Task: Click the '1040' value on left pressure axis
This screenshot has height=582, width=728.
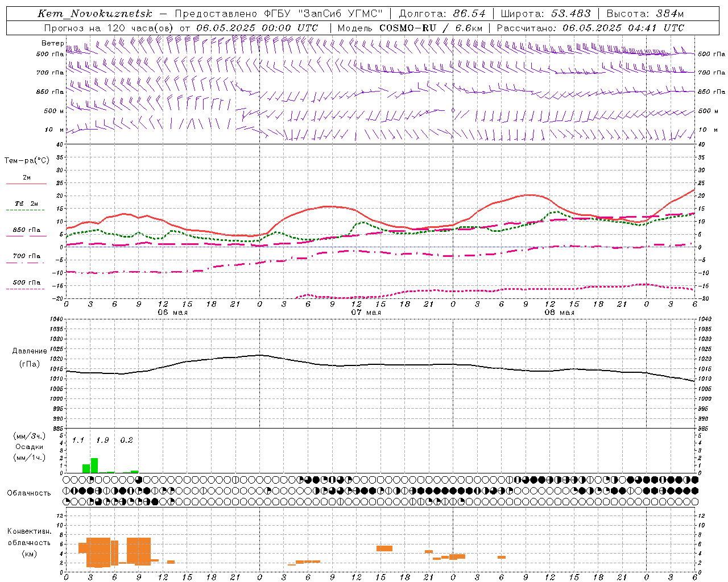Action: 56,319
